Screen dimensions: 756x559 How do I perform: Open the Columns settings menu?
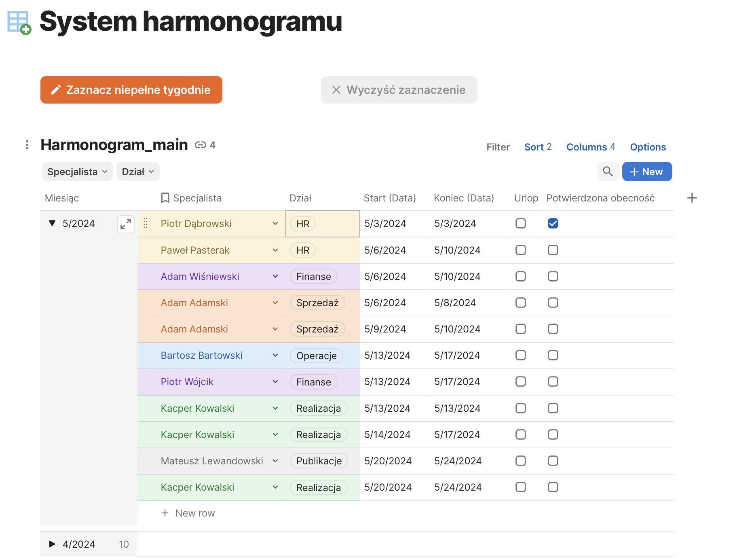tap(590, 147)
